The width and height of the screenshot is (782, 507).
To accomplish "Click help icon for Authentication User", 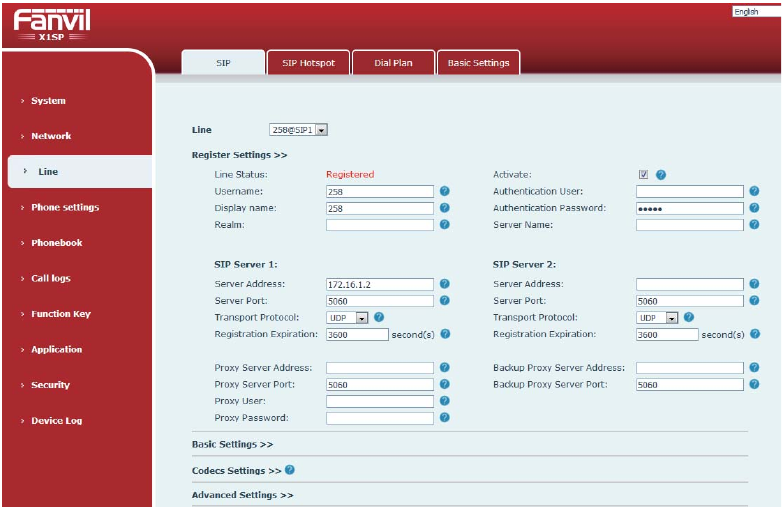I will [x=754, y=191].
